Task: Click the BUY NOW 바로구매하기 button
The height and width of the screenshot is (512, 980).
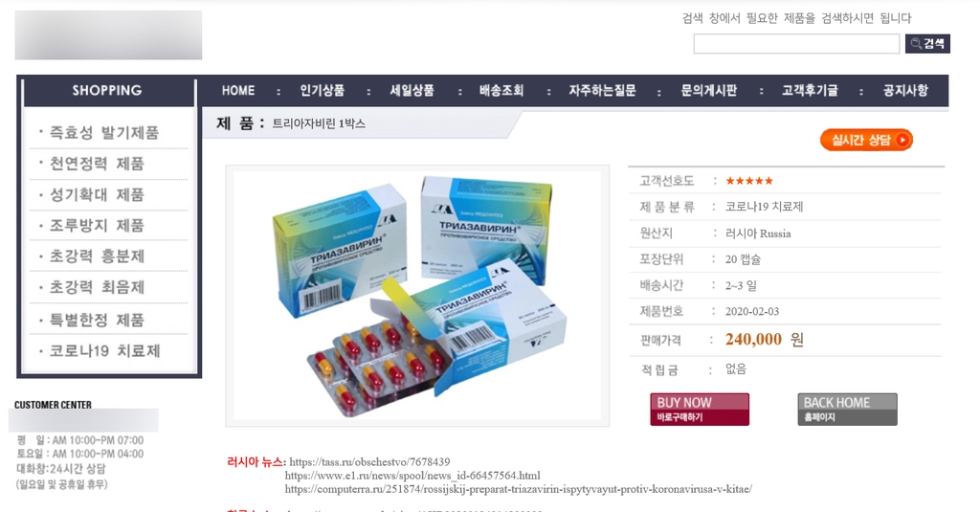Action: pos(700,410)
